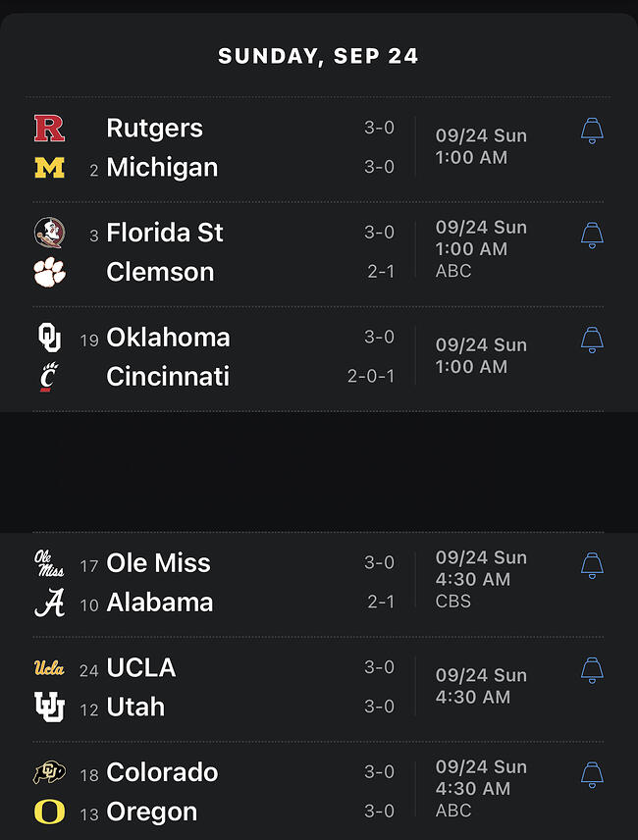Tap the Rutgers team logo
This screenshot has width=638, height=840.
pos(49,128)
